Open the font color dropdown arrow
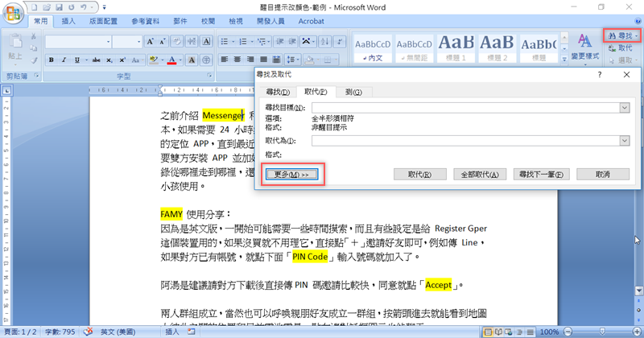The image size is (644, 338). click(x=180, y=60)
